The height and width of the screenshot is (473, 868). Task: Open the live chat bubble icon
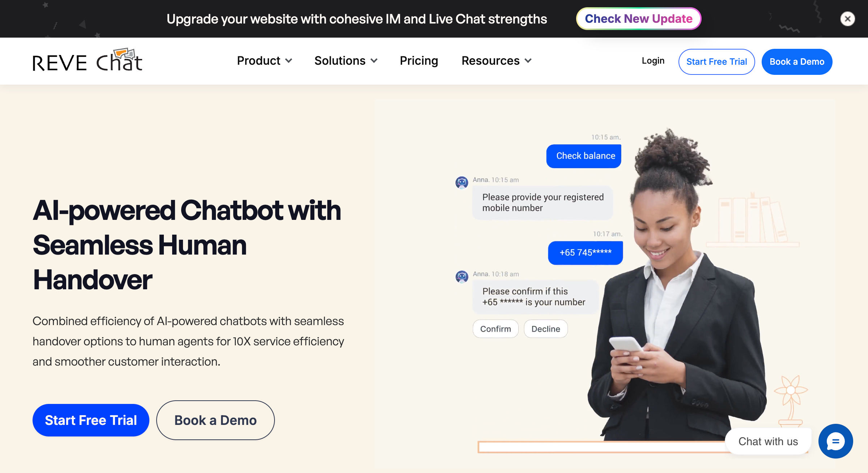835,441
